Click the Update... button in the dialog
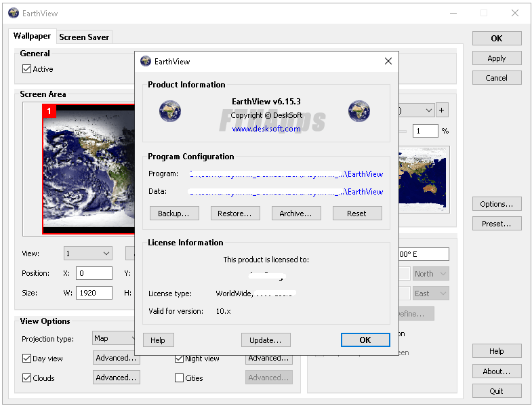 [266, 340]
